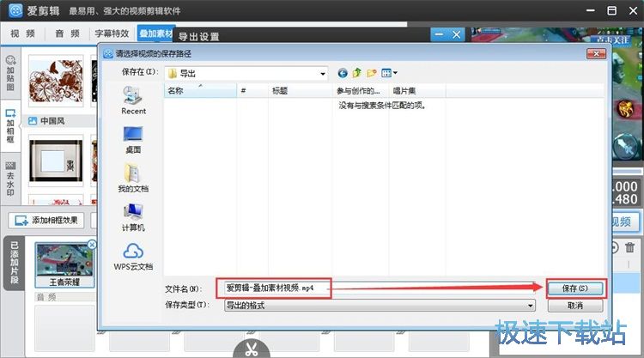Click the Title (标题) column header
644x358 pixels.
301,91
